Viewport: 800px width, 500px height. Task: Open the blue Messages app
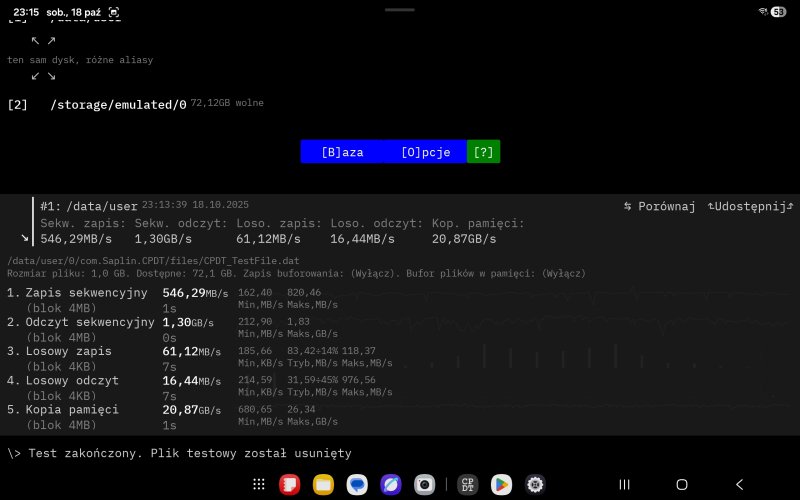point(357,484)
